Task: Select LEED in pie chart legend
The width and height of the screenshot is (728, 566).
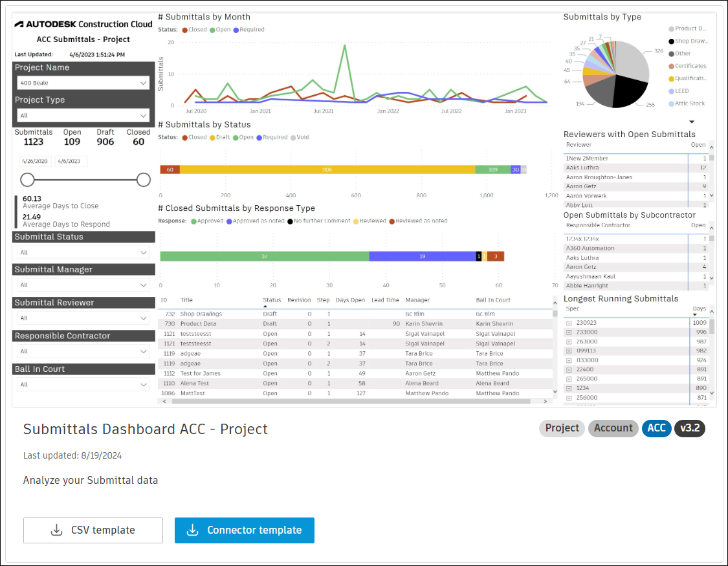Action: (679, 91)
